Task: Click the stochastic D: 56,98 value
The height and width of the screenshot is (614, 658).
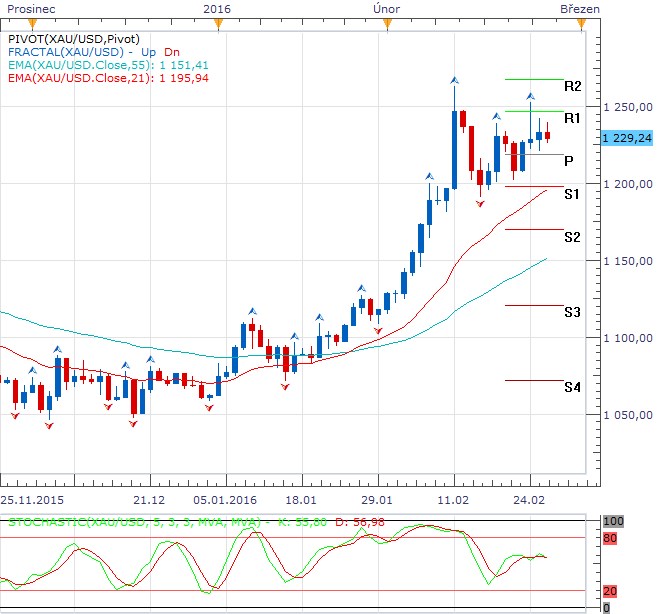Action: tap(360, 522)
